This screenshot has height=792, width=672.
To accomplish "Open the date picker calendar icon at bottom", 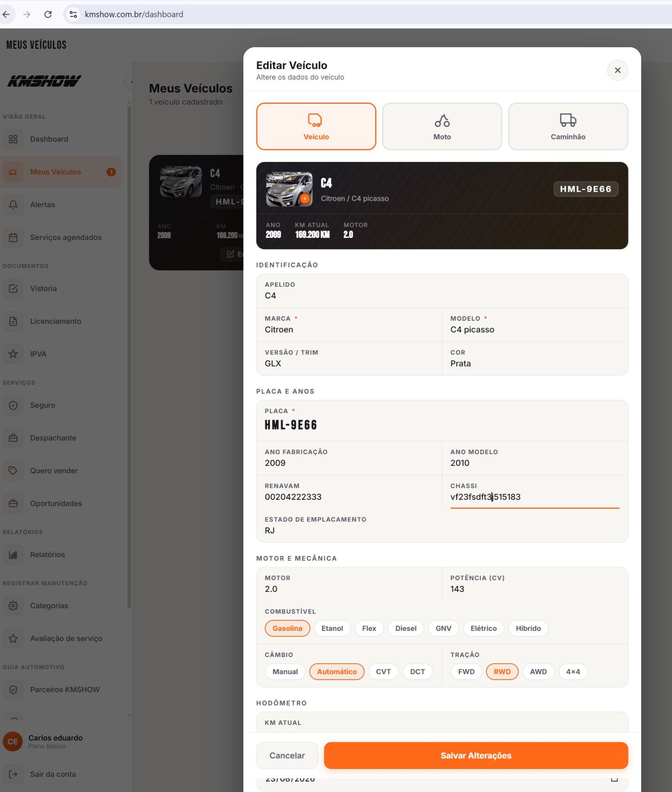I will (x=614, y=779).
